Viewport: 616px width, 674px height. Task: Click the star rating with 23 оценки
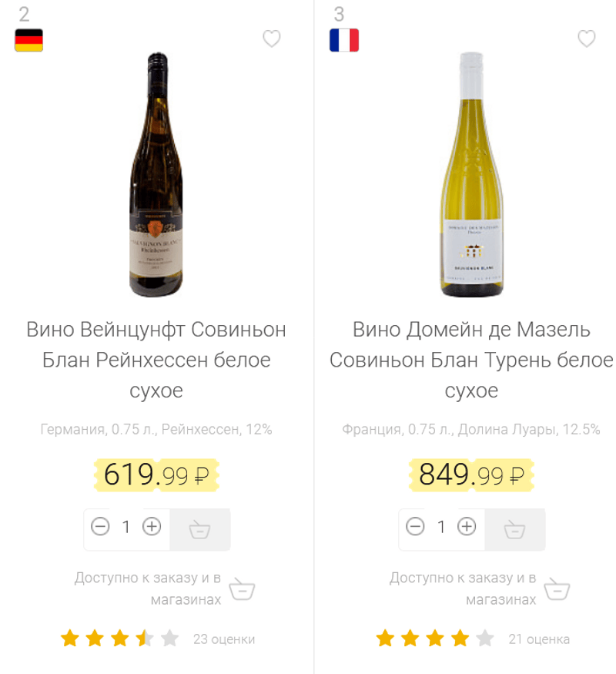click(119, 639)
